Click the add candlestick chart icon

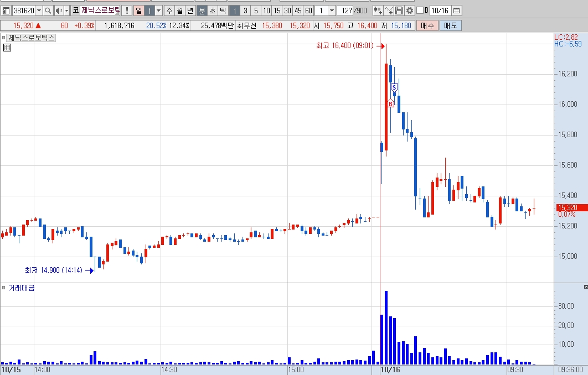tap(378, 11)
